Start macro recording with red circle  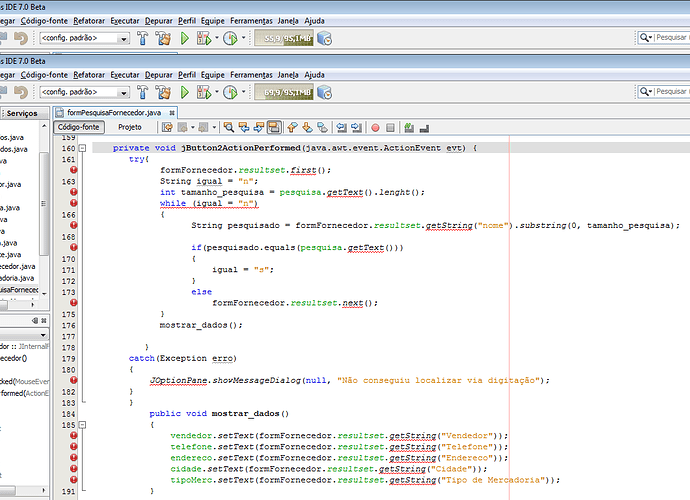pyautogui.click(x=375, y=128)
